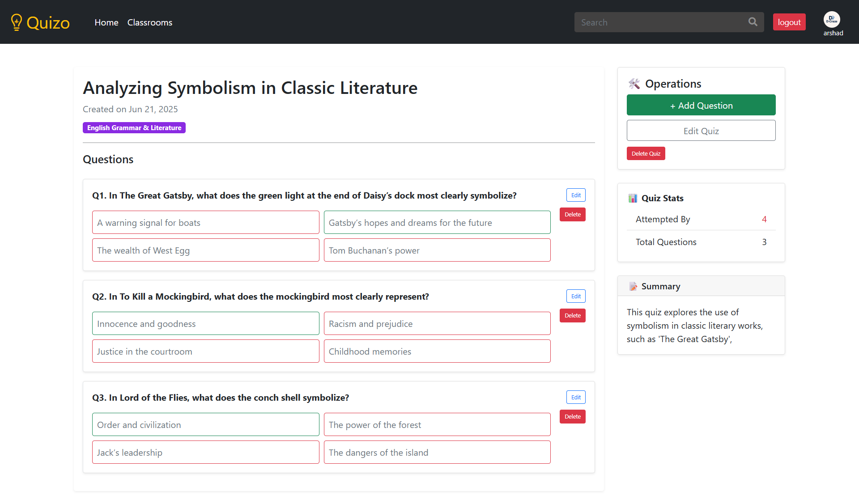Viewport: 859px width, 504px height.
Task: Edit question Q3 about Lord of the Flies
Action: pyautogui.click(x=576, y=397)
